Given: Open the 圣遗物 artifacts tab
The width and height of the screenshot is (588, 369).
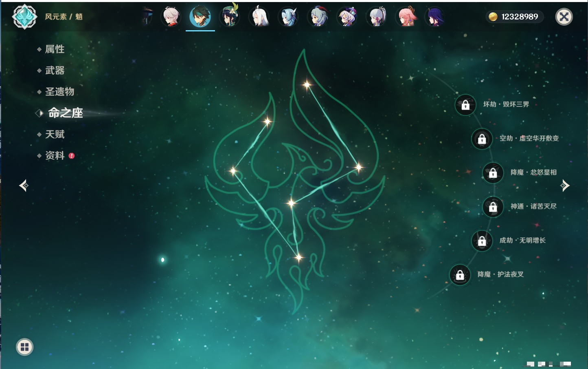Looking at the screenshot, I should pos(59,92).
